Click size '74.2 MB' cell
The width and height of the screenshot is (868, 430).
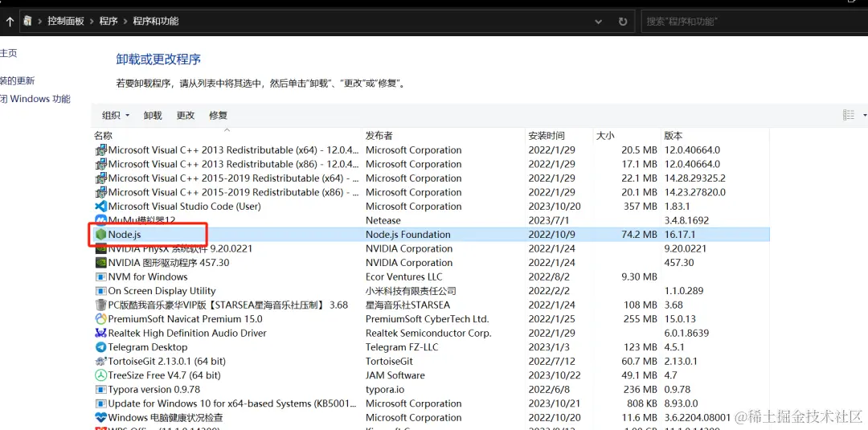[x=639, y=235]
